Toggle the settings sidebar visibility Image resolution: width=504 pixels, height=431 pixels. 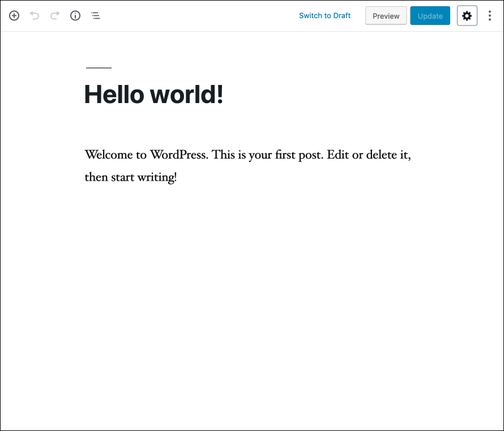[x=467, y=15]
